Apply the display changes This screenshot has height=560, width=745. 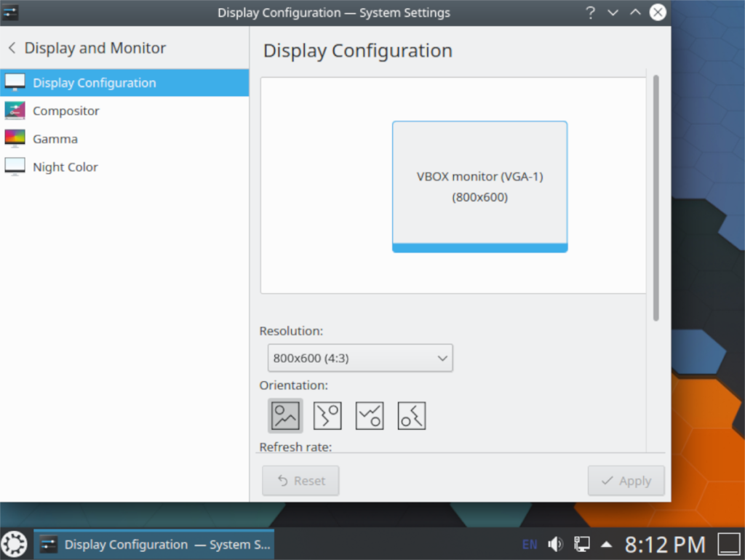pos(626,481)
